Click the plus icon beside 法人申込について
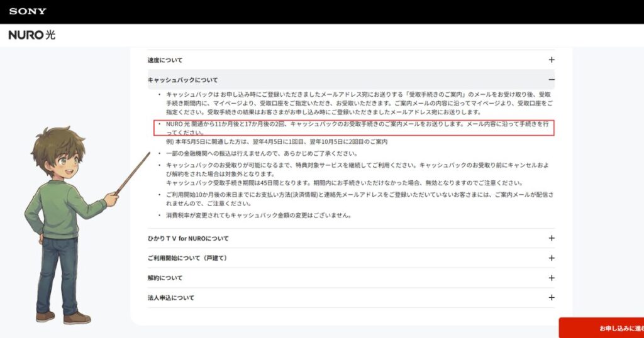 pyautogui.click(x=552, y=298)
